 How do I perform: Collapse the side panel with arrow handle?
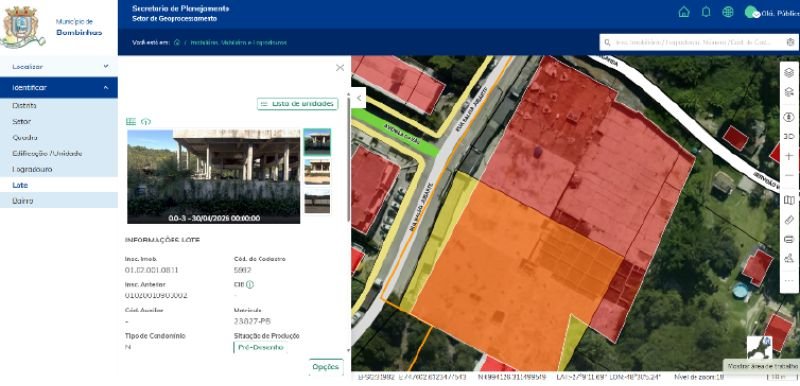coord(359,97)
